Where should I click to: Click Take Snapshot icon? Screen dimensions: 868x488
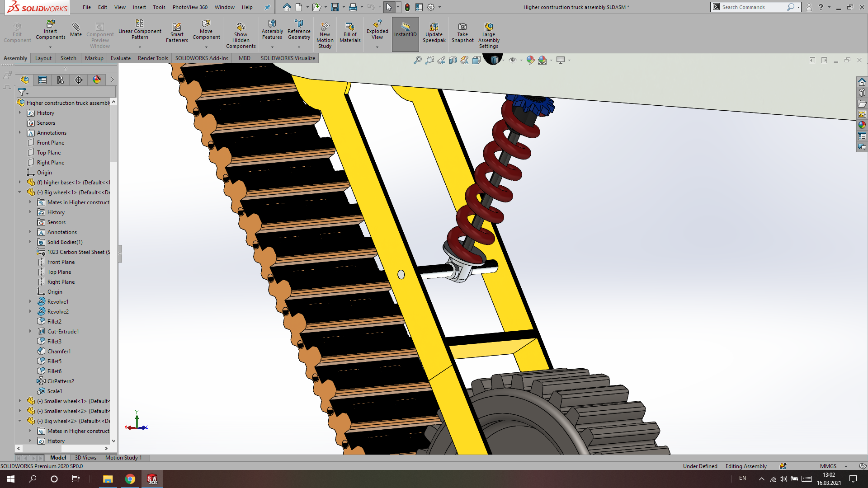click(462, 33)
